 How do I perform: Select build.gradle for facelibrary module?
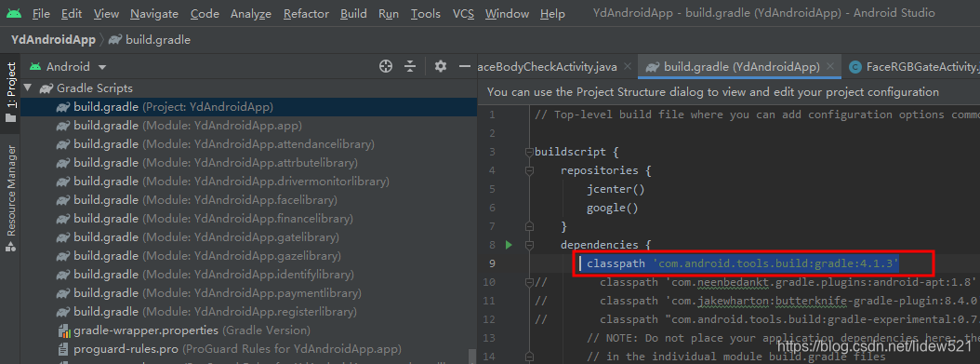pyautogui.click(x=248, y=200)
